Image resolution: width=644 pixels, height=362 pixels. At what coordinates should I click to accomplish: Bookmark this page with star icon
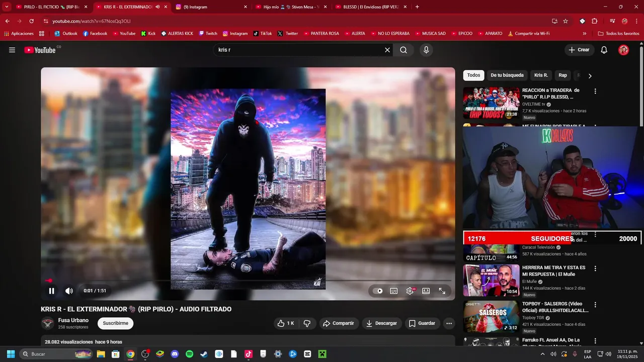[x=566, y=21]
